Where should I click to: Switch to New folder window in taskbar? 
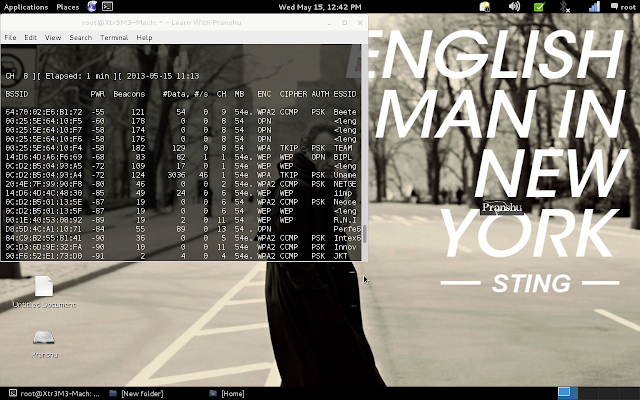point(138,393)
